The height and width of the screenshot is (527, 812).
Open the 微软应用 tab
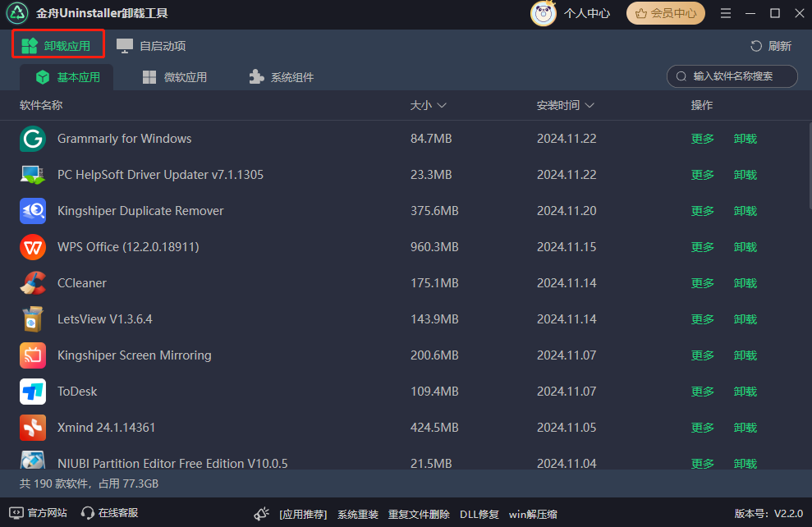click(x=175, y=78)
